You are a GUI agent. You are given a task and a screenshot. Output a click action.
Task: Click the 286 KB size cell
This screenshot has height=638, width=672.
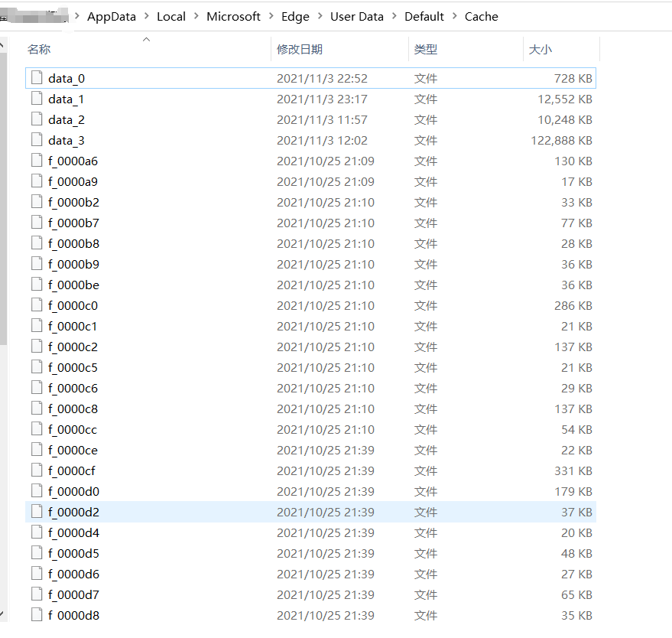tap(573, 306)
